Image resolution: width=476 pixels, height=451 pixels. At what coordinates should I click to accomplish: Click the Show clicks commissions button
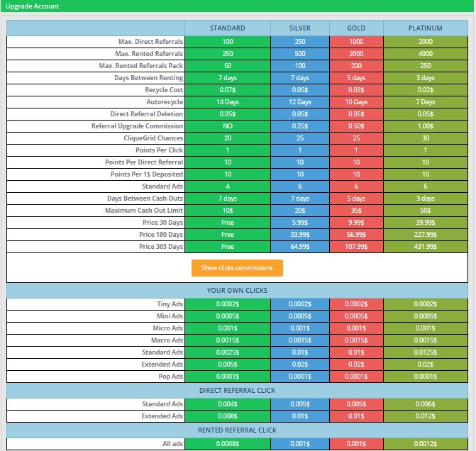(x=237, y=268)
